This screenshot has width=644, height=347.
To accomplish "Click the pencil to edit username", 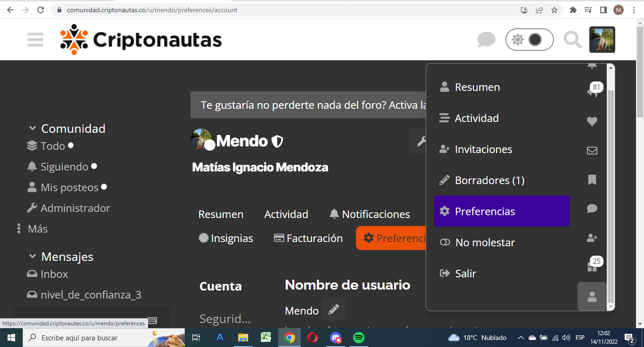I will (x=334, y=309).
